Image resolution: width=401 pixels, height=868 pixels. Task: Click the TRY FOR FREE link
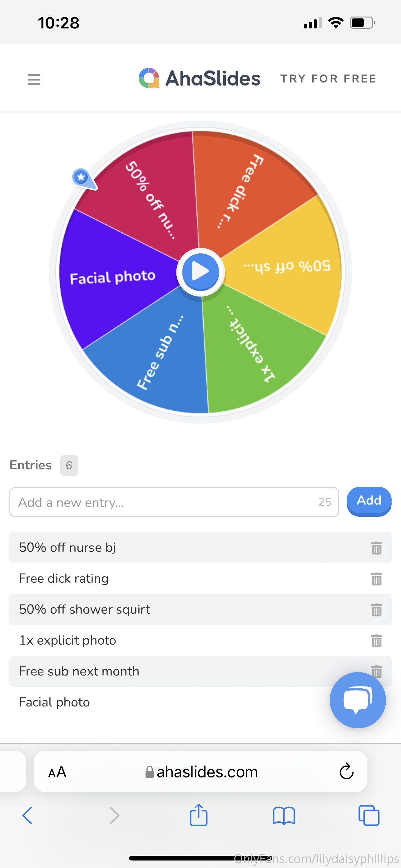point(328,79)
